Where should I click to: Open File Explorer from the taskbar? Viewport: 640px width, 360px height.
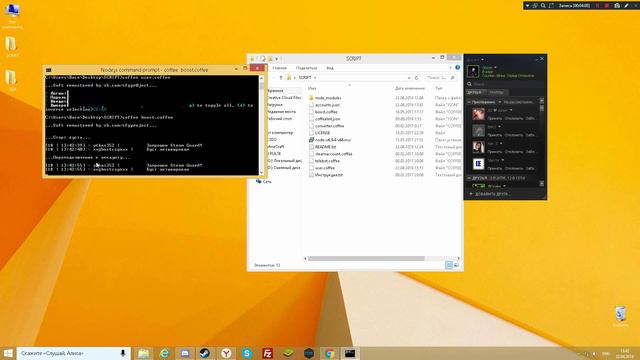(143, 353)
